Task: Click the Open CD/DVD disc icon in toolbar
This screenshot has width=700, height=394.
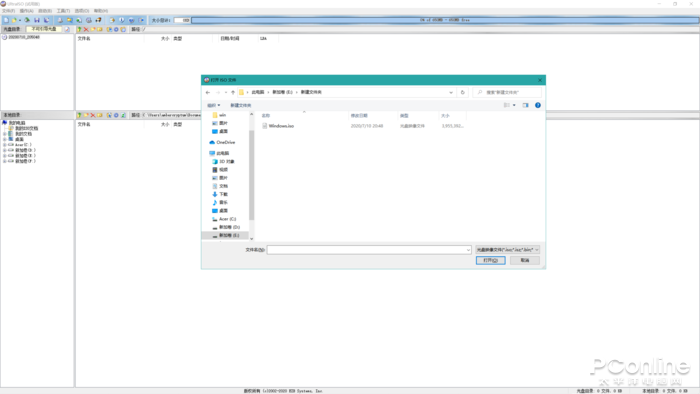Action: click(x=27, y=20)
